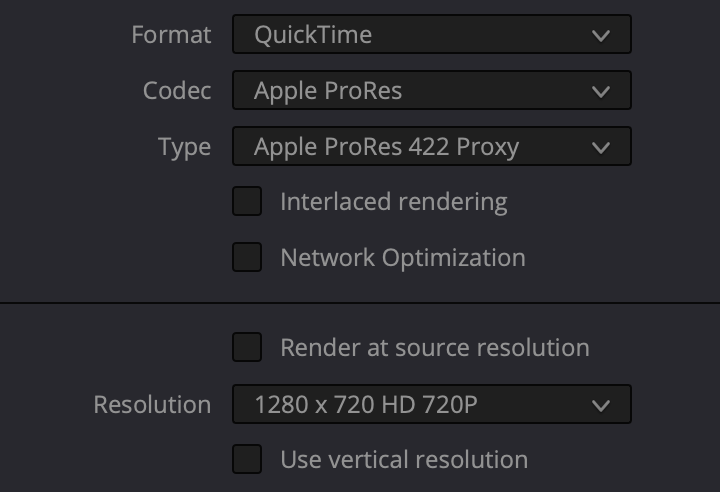
Task: Click the Network Optimization text label
Action: coord(403,258)
